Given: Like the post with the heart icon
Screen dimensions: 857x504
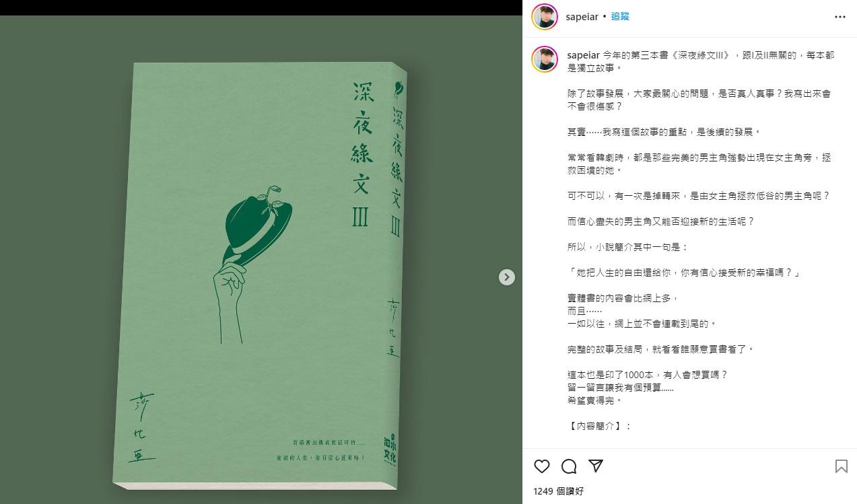Looking at the screenshot, I should click(x=542, y=466).
